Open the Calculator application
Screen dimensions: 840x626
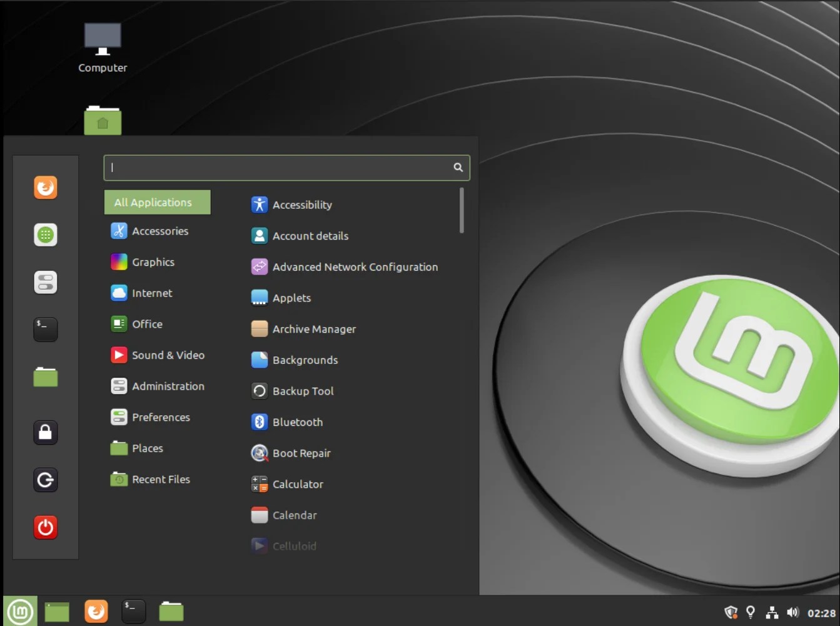[298, 483]
